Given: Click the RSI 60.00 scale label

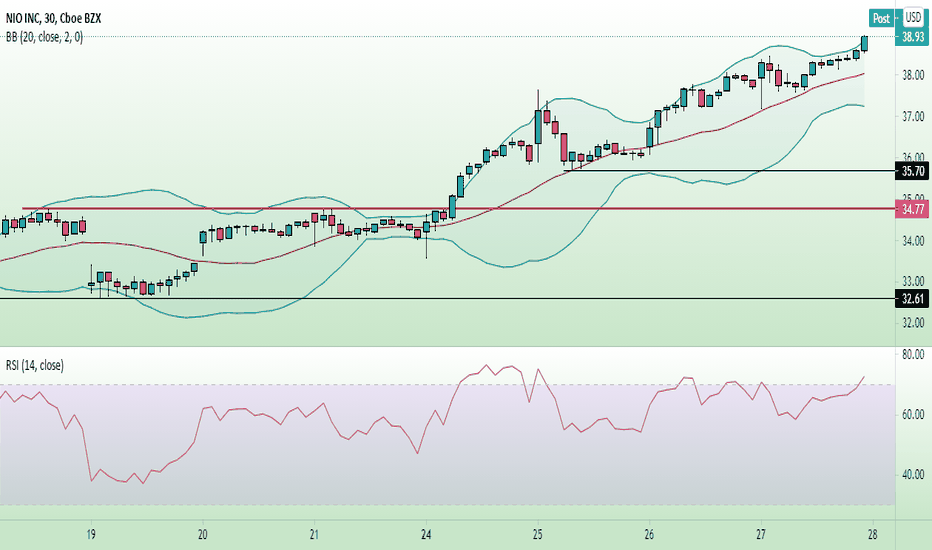Looking at the screenshot, I should 913,414.
